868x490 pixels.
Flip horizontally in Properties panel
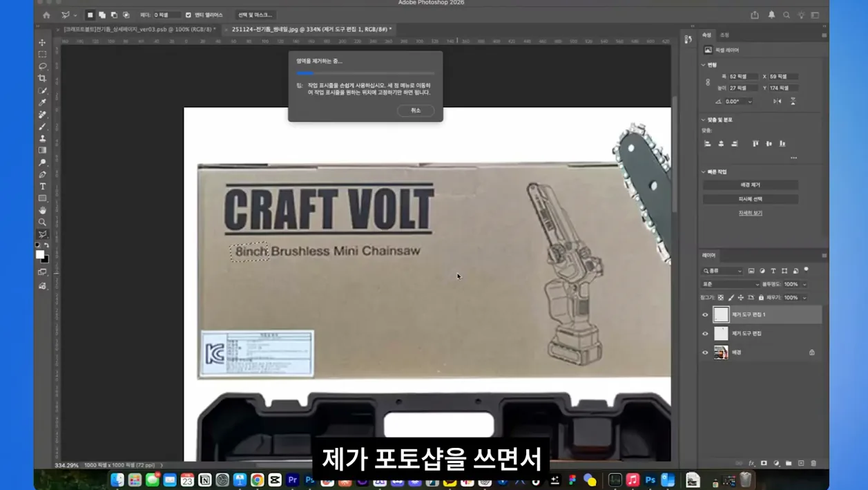778,102
